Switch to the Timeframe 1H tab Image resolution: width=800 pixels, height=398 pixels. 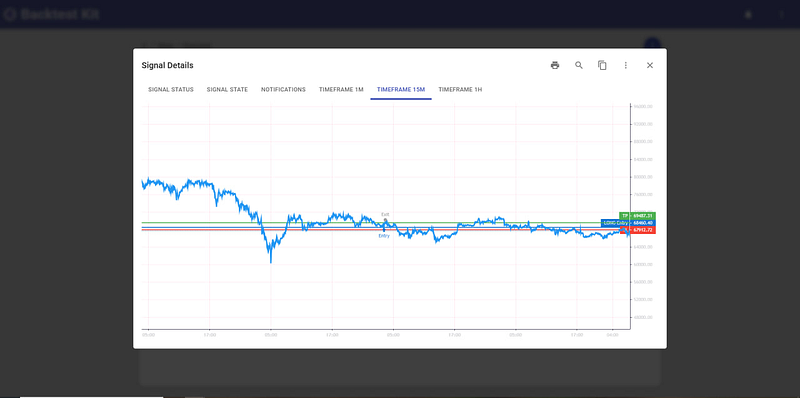tap(460, 89)
